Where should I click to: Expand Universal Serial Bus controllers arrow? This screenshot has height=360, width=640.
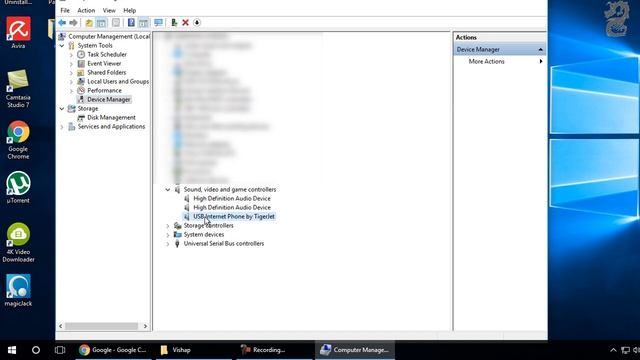coord(168,244)
